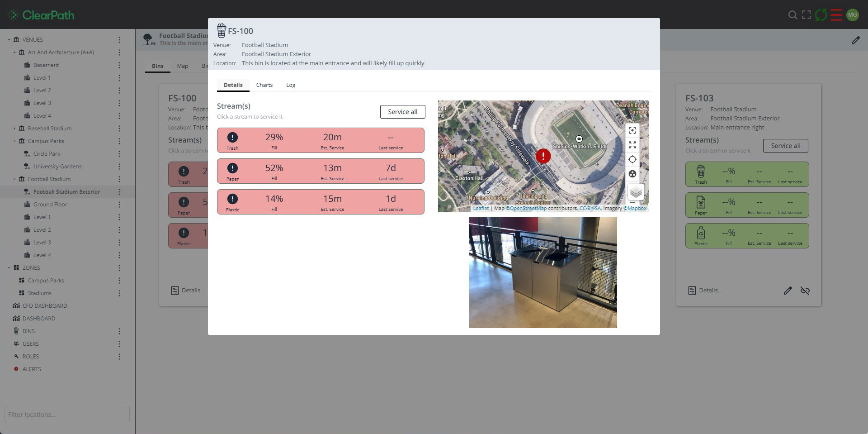The height and width of the screenshot is (434, 868).
Task: Click the red alert marker on map
Action: click(x=543, y=156)
